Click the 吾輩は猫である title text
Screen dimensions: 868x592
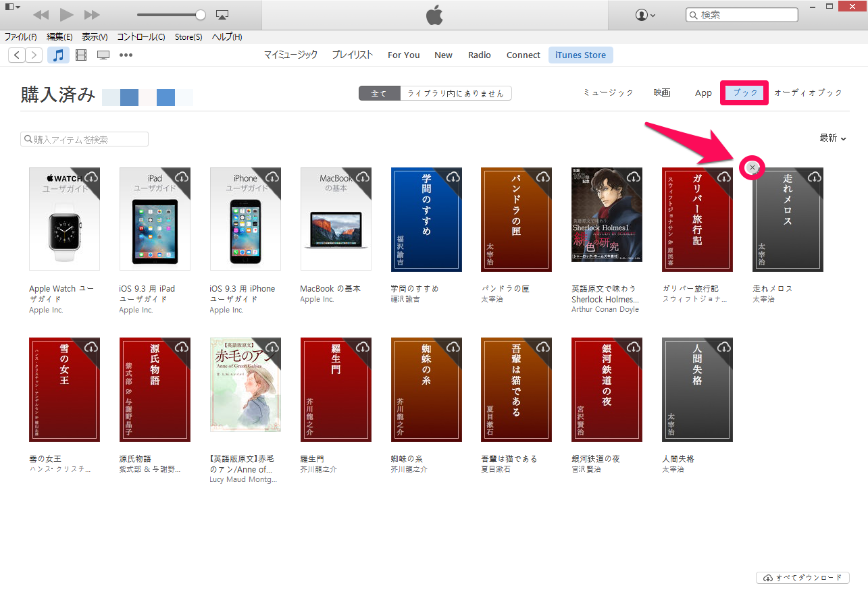(509, 458)
